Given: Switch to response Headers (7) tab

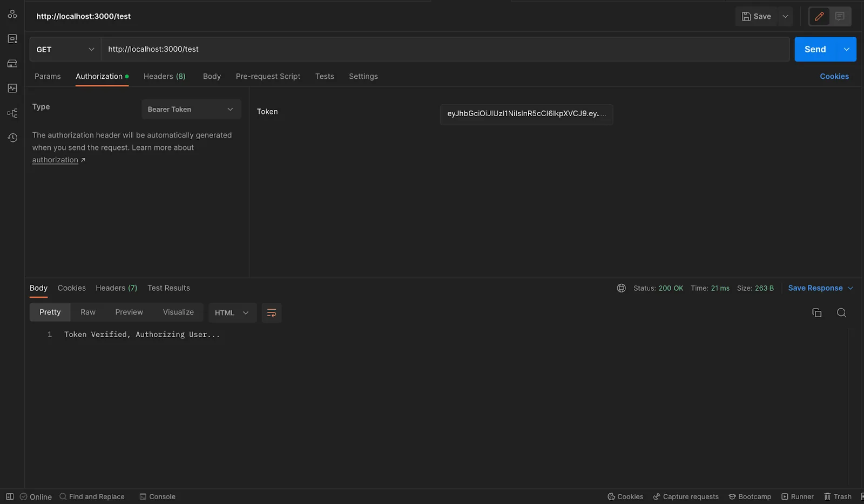Looking at the screenshot, I should click(117, 288).
